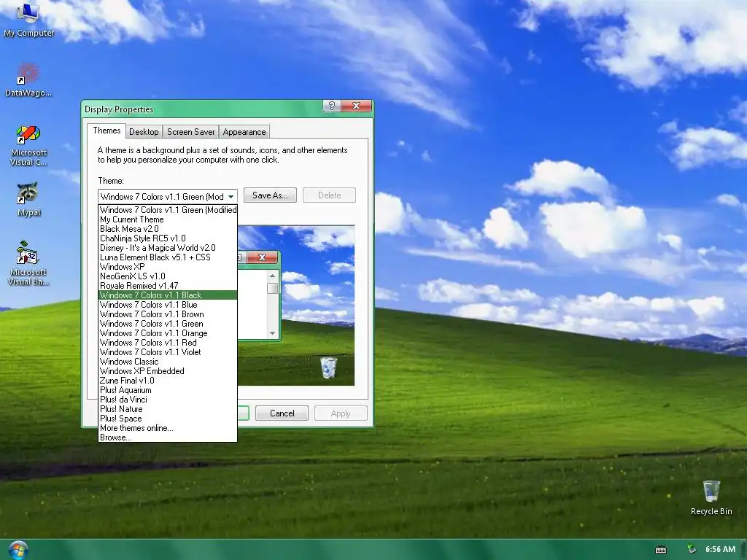747x560 pixels.
Task: Click the preview window's scroll up arrow
Action: pos(273,276)
